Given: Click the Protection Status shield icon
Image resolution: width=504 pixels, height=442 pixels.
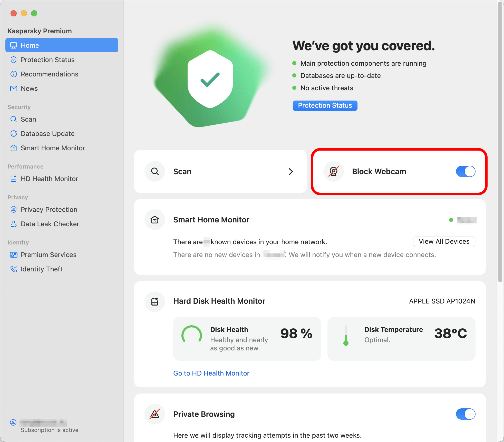Looking at the screenshot, I should [x=13, y=60].
